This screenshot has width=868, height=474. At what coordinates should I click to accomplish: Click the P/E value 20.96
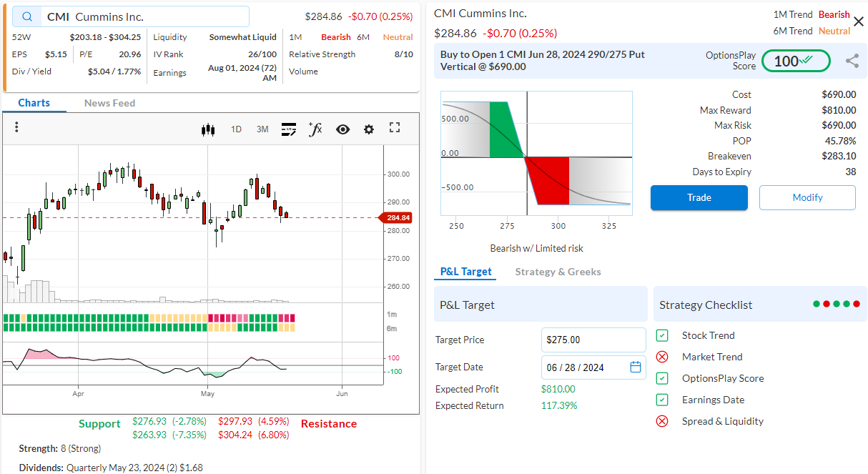[x=129, y=54]
